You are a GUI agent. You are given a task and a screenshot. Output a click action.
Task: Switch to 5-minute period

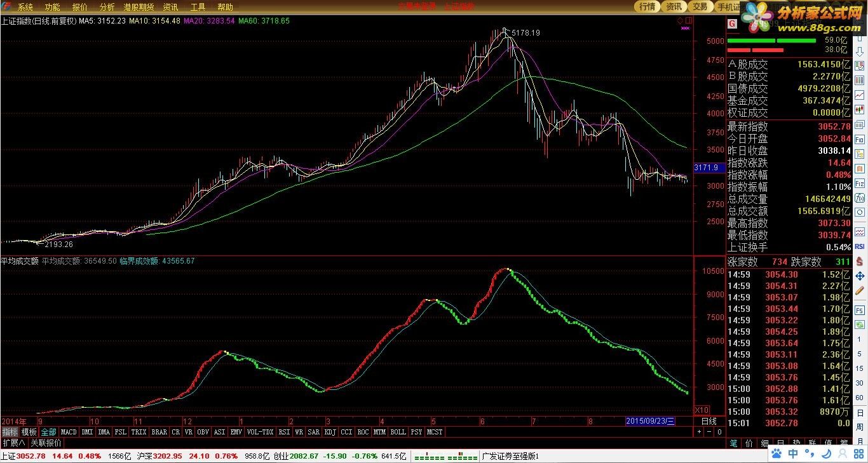click(860, 354)
